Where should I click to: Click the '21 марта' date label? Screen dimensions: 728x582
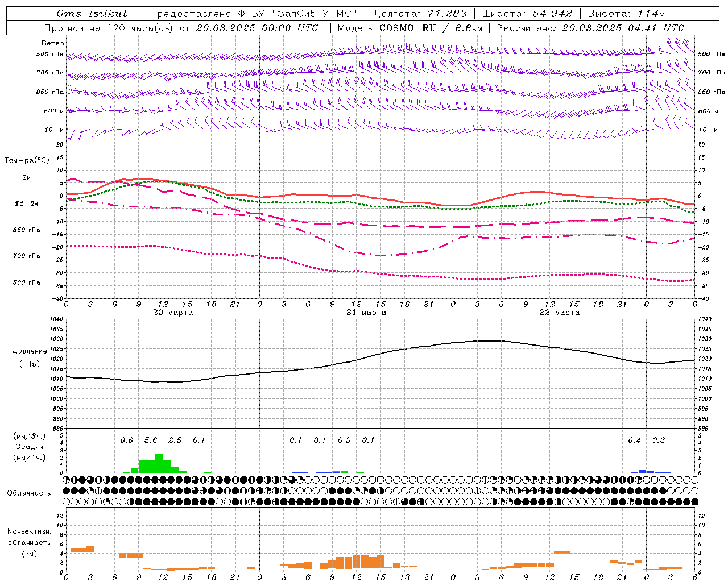tap(366, 313)
